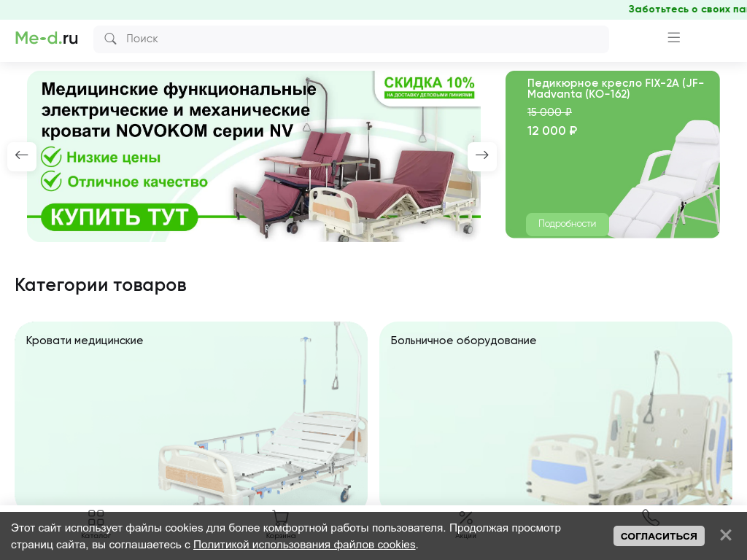Viewport: 747px width, 560px height.
Task: Click the Низкие цены checkmark icon
Action: click(51, 157)
